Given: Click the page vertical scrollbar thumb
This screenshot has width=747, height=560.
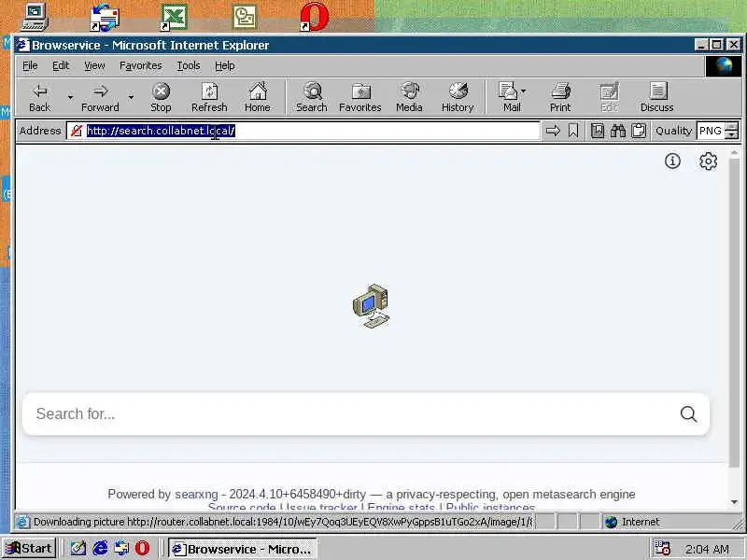Looking at the screenshot, I should (x=734, y=312).
